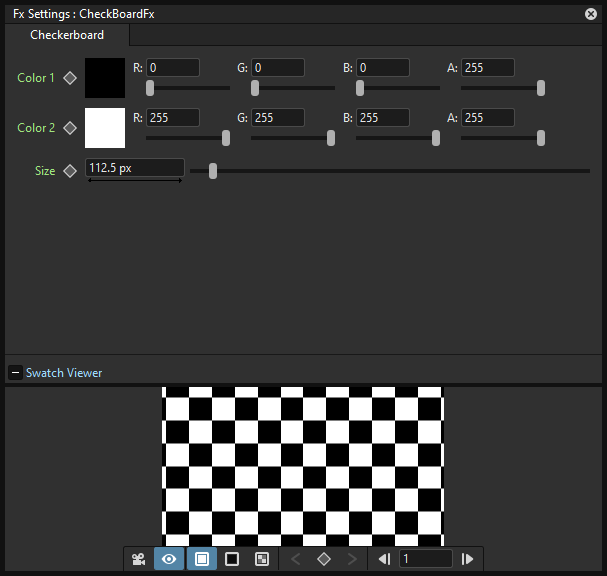Click Color 2 alpha slider handle
The width and height of the screenshot is (607, 576).
point(541,138)
